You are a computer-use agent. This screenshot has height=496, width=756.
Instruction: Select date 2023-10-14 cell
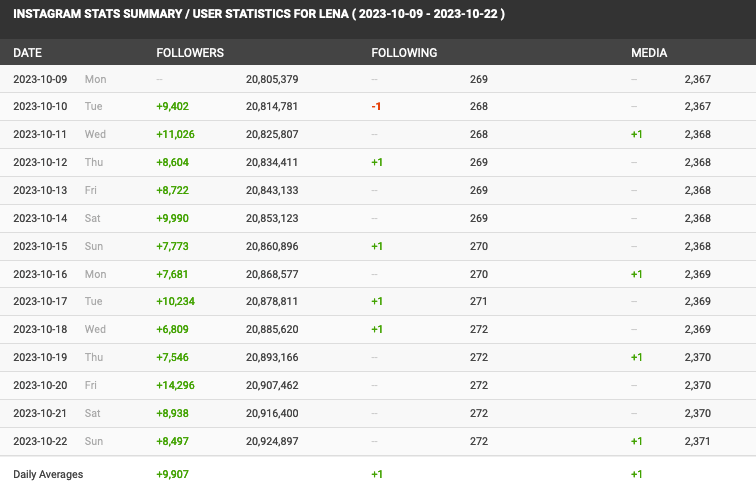tap(40, 218)
